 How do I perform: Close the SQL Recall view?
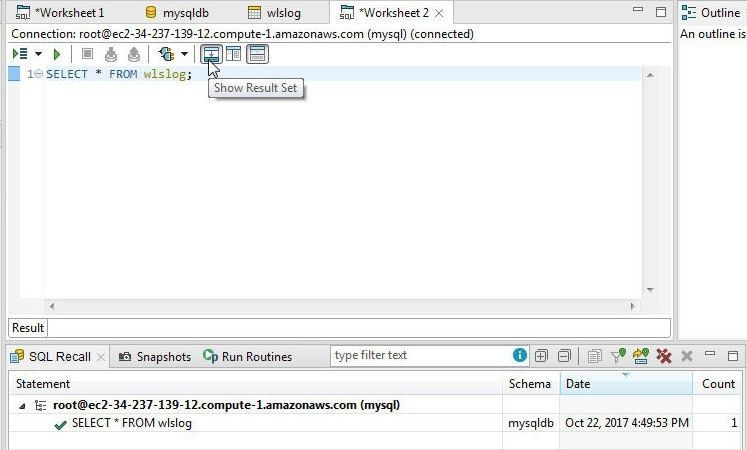pyautogui.click(x=101, y=357)
